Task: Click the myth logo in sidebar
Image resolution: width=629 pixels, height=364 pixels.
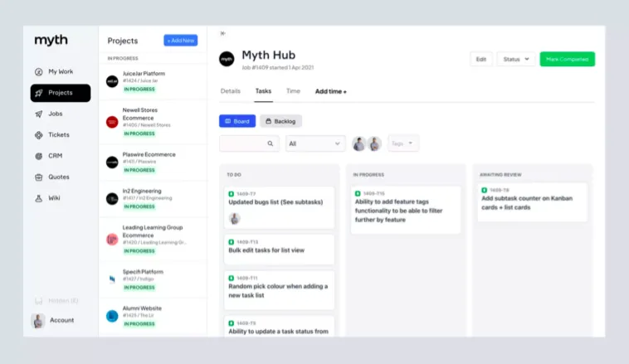Action: [x=51, y=40]
